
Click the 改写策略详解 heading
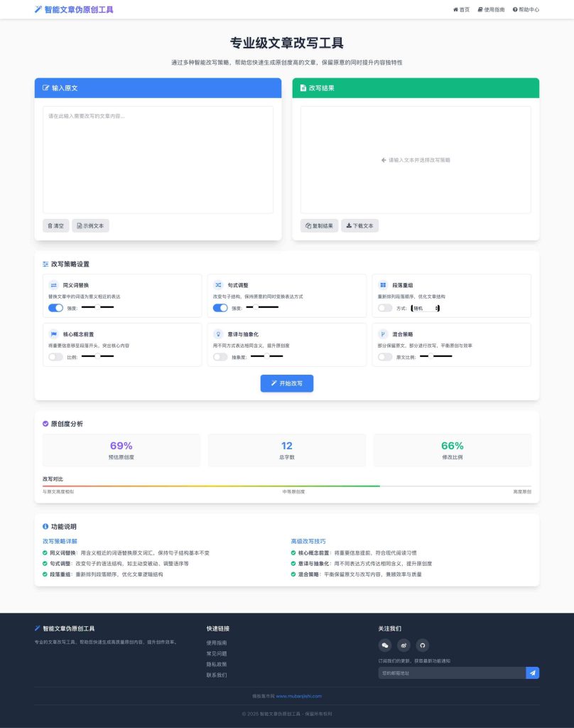pyautogui.click(x=60, y=541)
